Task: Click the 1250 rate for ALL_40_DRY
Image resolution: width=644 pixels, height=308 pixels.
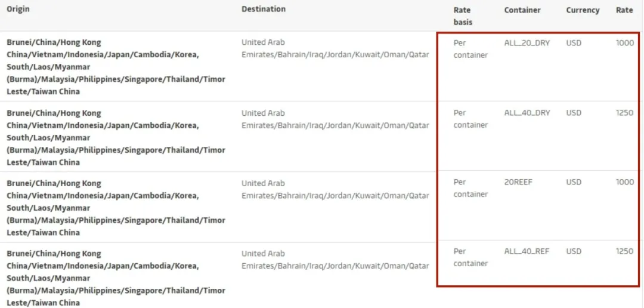Action: click(x=625, y=113)
